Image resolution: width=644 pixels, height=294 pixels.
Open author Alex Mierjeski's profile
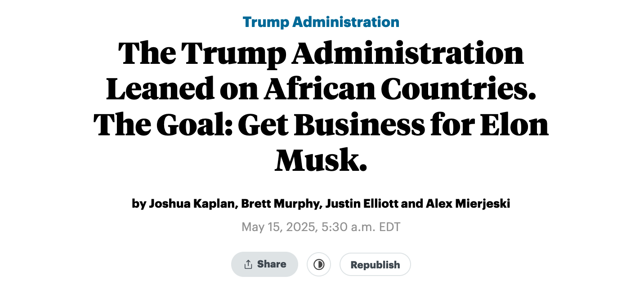(x=468, y=204)
